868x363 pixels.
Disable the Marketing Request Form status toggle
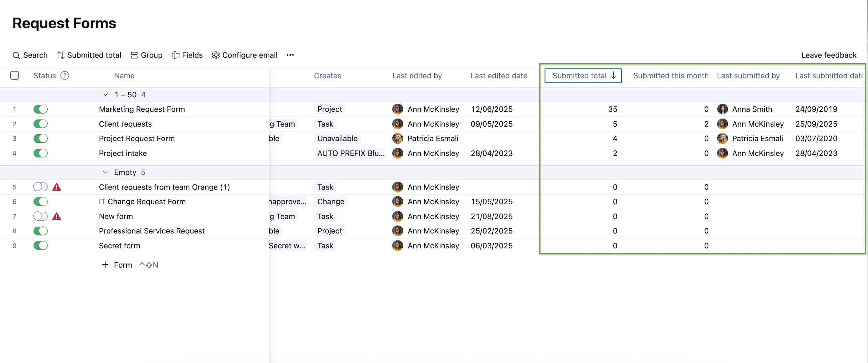point(40,109)
